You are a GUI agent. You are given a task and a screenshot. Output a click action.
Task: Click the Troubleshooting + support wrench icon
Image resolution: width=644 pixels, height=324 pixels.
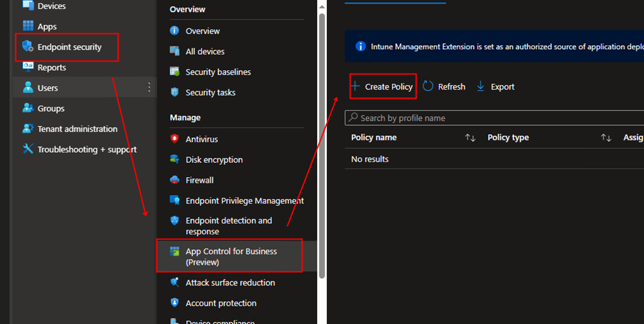tap(28, 149)
